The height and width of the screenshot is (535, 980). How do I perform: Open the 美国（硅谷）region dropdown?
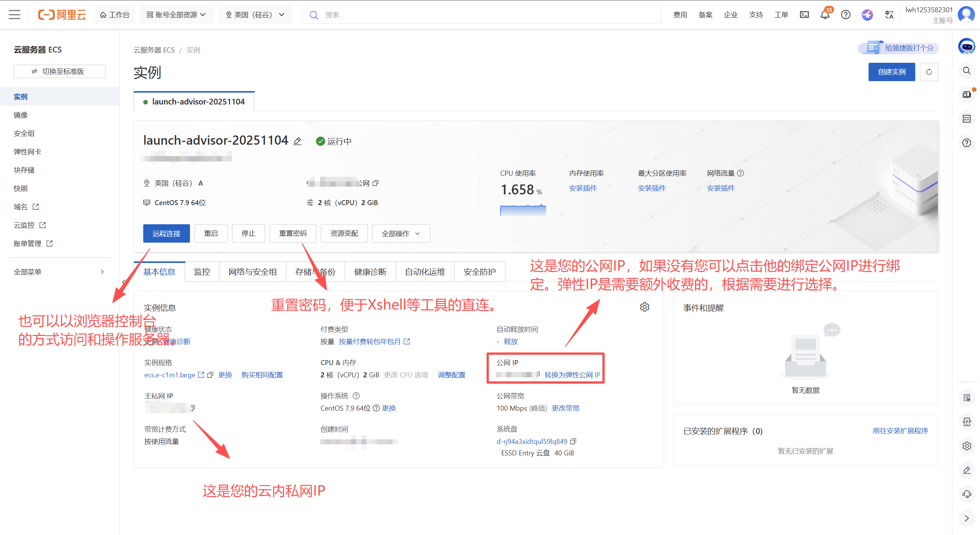pos(255,15)
